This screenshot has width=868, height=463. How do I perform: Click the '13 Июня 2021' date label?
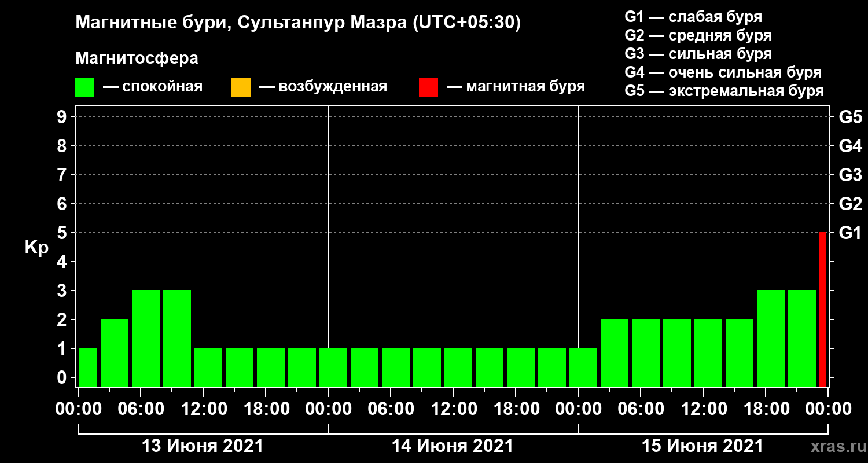(203, 446)
